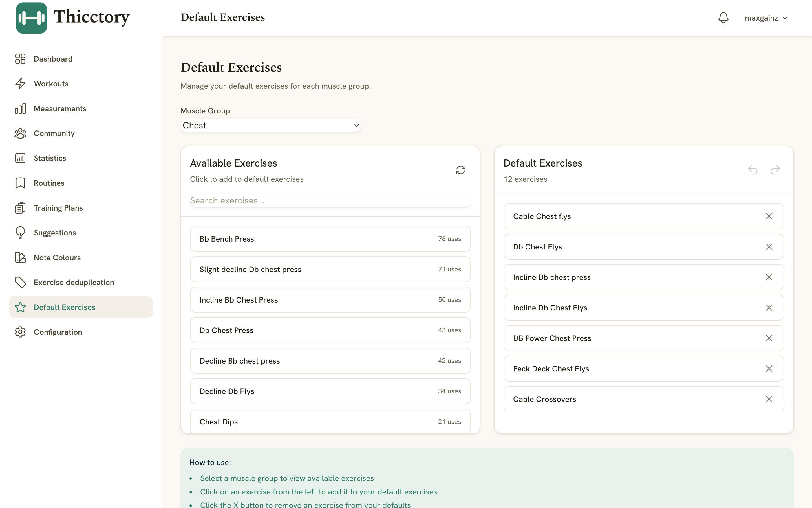Remove Cable Crossovers from defaults
Image resolution: width=812 pixels, height=508 pixels.
(769, 399)
